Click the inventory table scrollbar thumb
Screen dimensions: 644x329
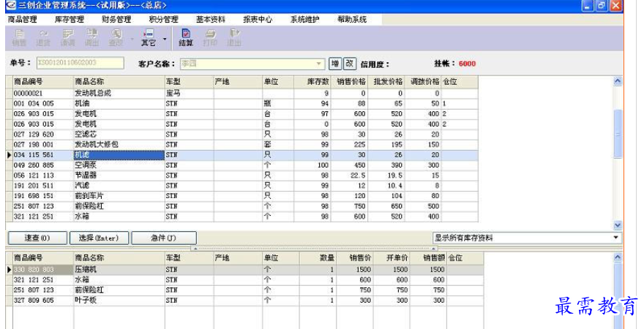click(x=618, y=134)
